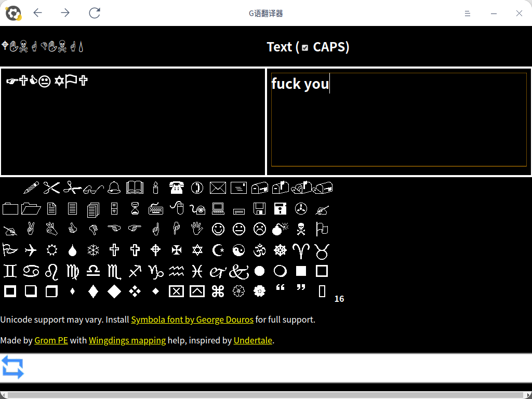Open the Grom PE link
This screenshot has width=532, height=399.
(x=51, y=340)
